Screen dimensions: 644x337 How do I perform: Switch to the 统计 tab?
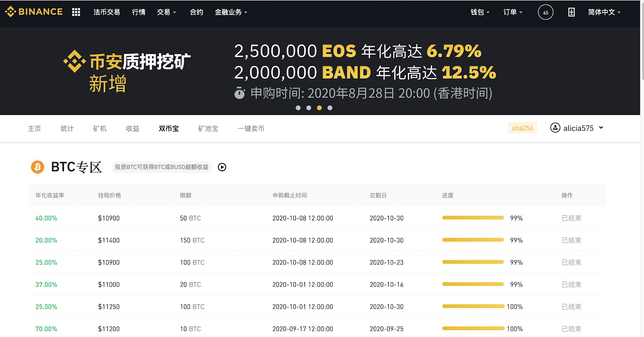click(x=67, y=129)
